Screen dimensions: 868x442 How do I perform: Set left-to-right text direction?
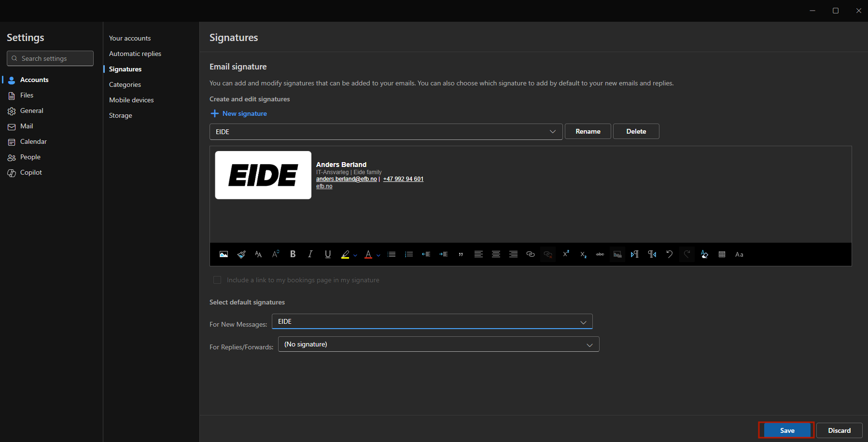(x=635, y=254)
